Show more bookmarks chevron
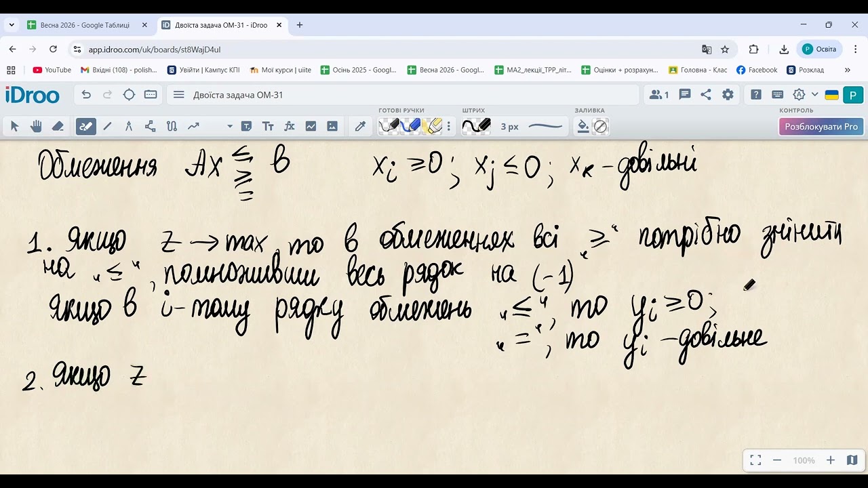 coord(847,70)
